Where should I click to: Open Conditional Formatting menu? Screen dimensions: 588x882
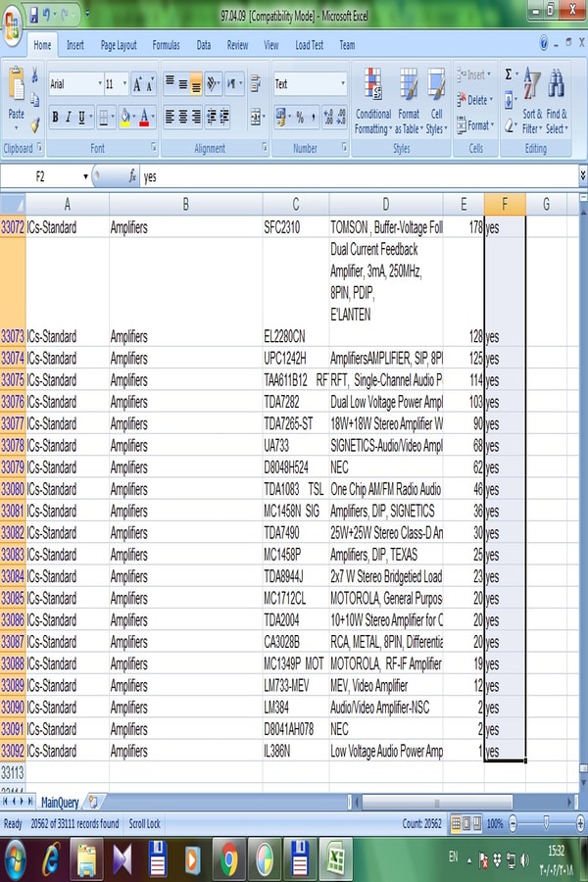pyautogui.click(x=373, y=101)
